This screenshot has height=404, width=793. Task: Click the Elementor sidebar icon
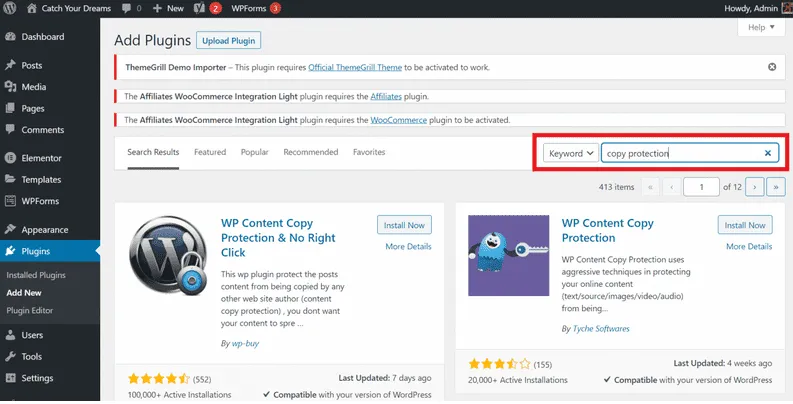click(10, 158)
